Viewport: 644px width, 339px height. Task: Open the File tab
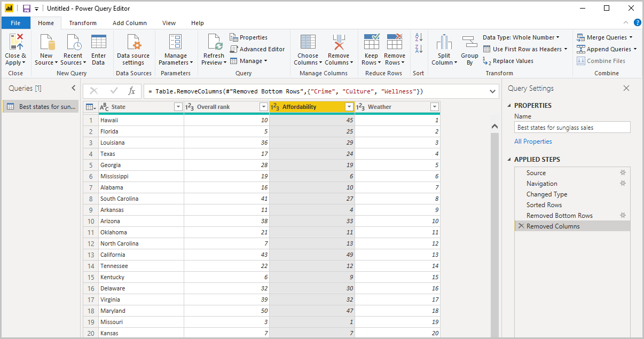(x=15, y=23)
